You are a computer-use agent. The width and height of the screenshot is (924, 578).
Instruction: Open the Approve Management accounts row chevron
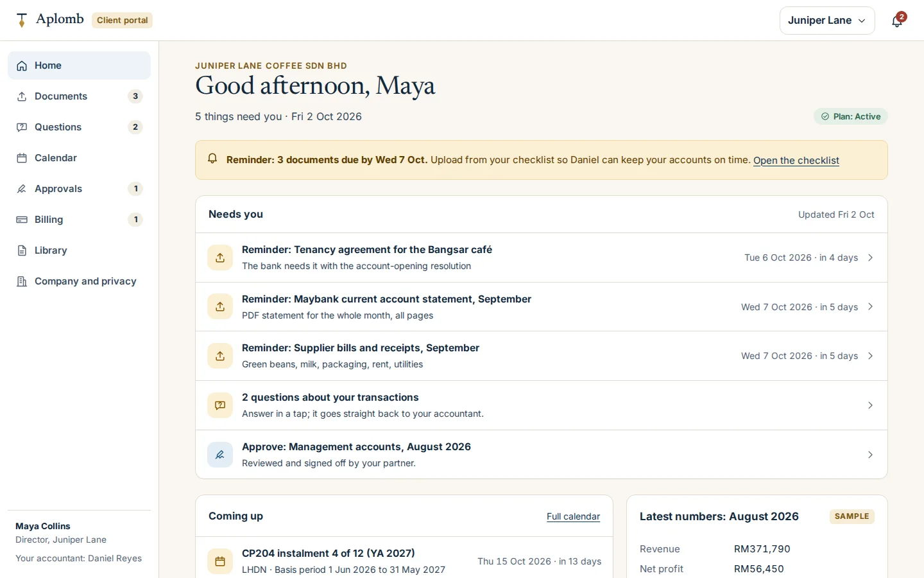pos(871,455)
